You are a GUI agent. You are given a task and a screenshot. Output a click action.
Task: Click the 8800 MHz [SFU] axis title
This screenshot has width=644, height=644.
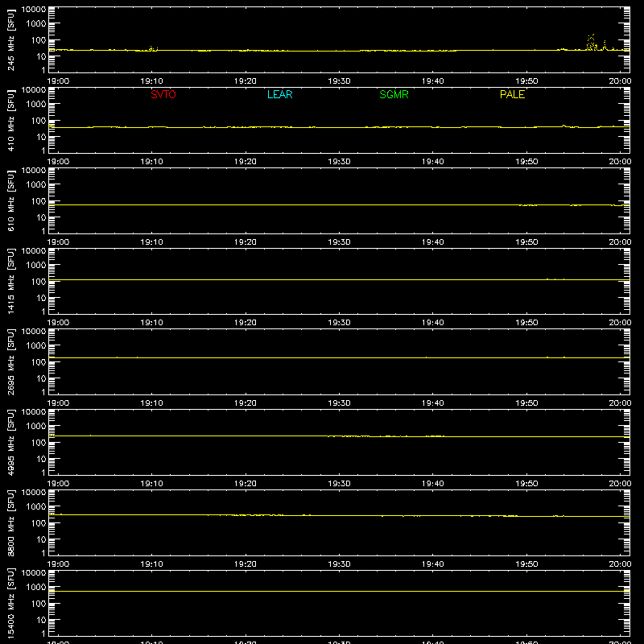(11, 522)
